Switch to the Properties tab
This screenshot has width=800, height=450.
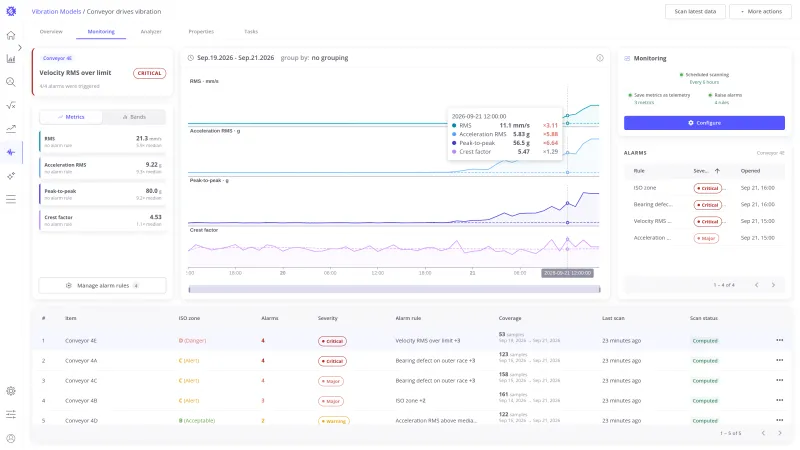click(x=201, y=32)
